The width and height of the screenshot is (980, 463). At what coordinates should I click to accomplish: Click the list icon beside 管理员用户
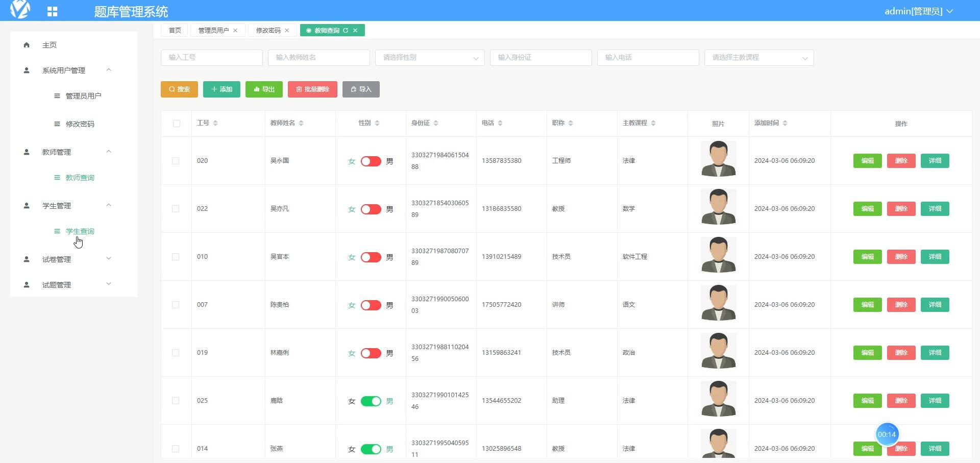[x=57, y=96]
